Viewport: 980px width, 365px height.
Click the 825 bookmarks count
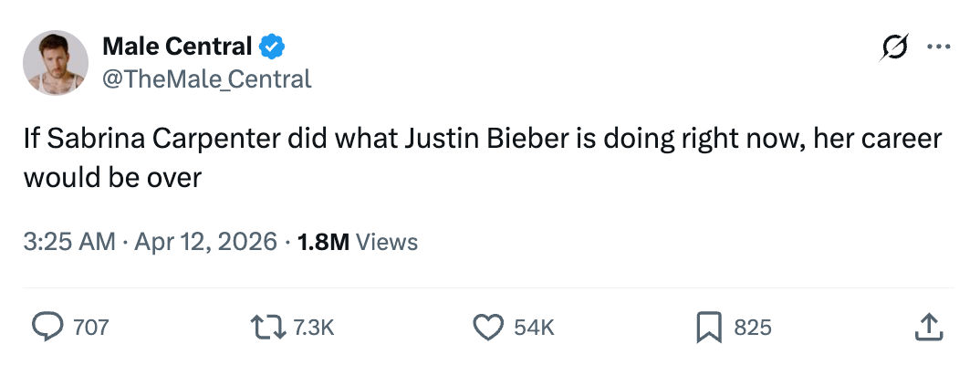(x=753, y=328)
